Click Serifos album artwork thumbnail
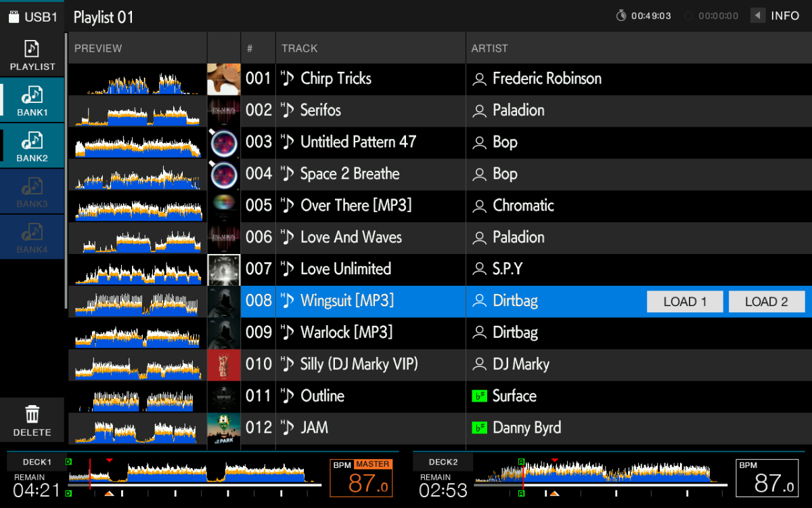This screenshot has height=508, width=812. [x=223, y=111]
